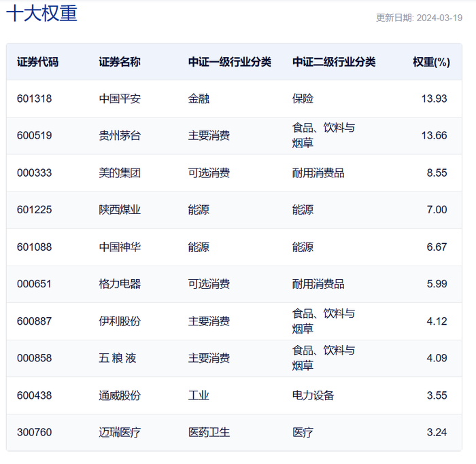Click the 权重(%) column header
The image size is (476, 464).
[431, 62]
